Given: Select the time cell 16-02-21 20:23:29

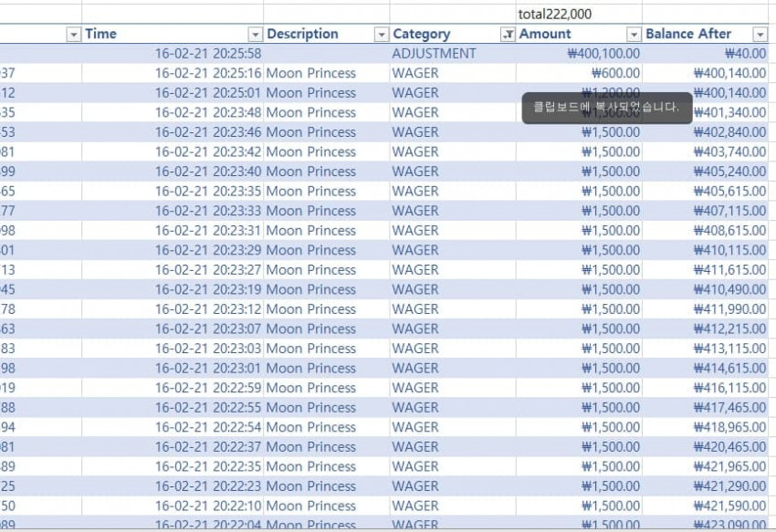Looking at the screenshot, I should click(173, 250).
